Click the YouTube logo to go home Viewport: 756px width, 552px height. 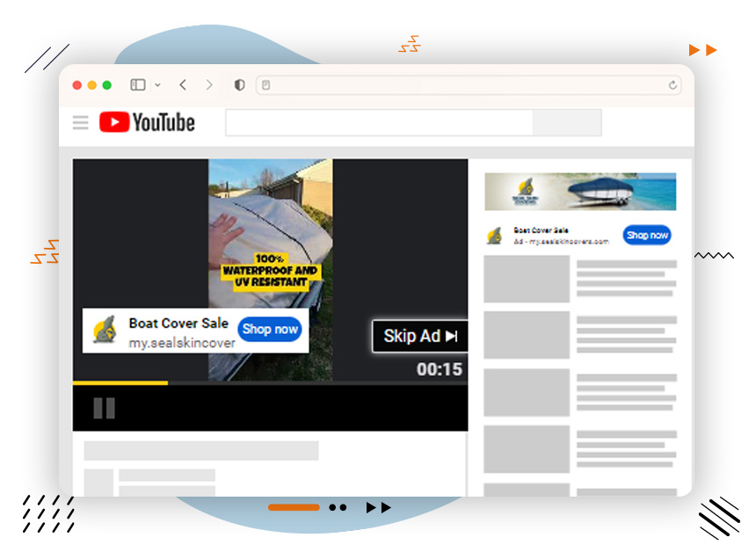click(x=146, y=122)
